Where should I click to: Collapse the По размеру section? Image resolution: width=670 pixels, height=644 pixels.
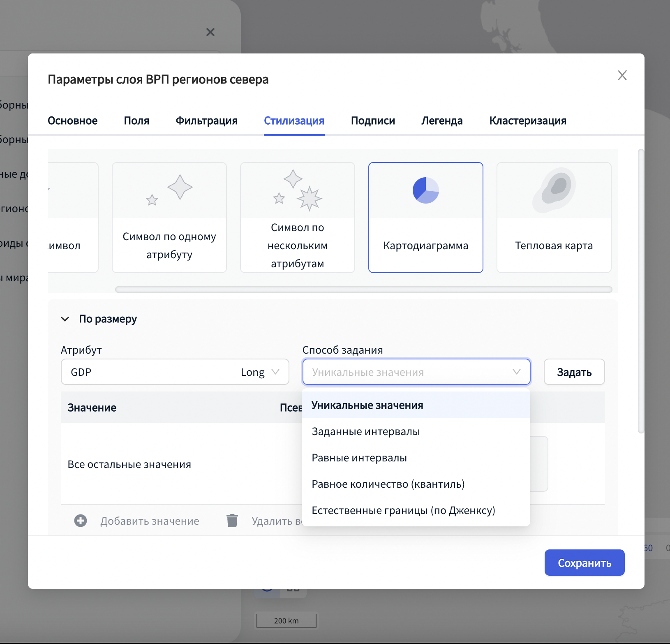click(x=65, y=319)
